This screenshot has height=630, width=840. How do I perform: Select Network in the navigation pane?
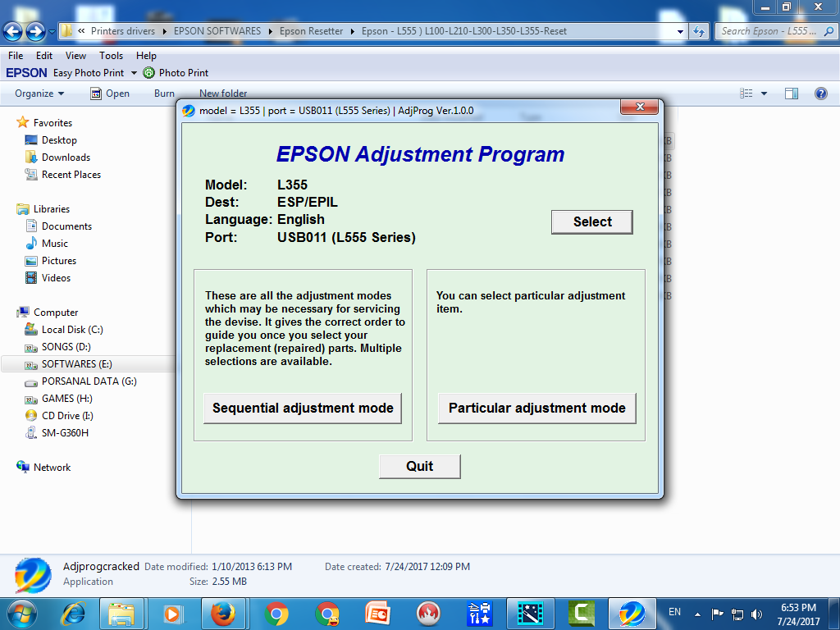click(x=52, y=467)
